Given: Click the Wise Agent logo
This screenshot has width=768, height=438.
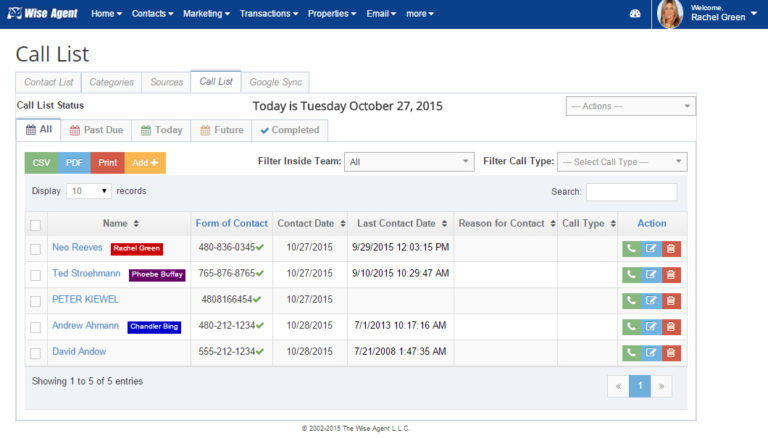Looking at the screenshot, I should (x=42, y=14).
